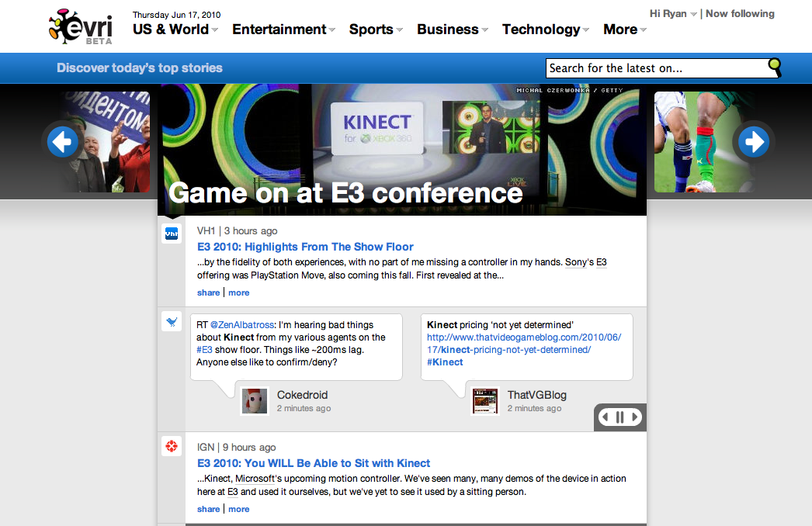Click the IGN 9 hours ago label

point(236,448)
